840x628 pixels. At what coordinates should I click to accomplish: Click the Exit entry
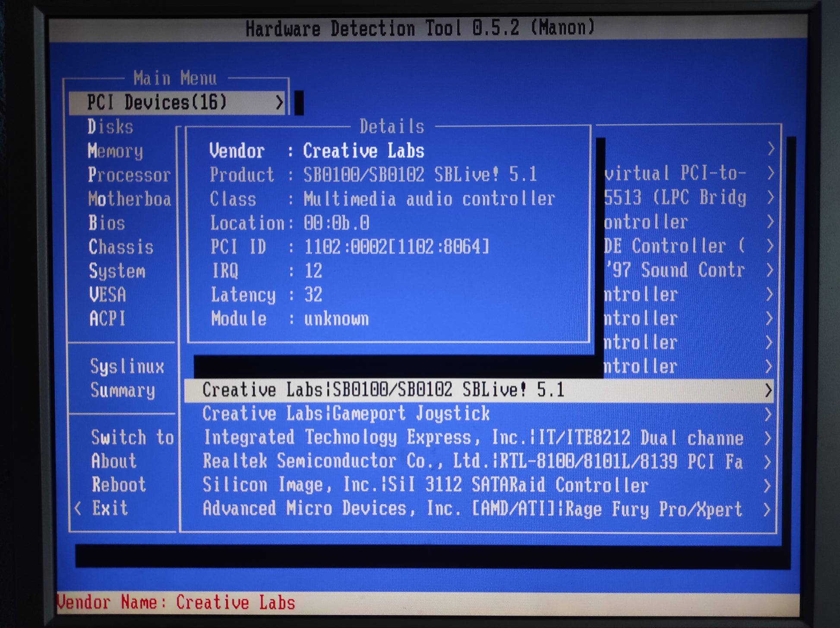click(x=110, y=508)
